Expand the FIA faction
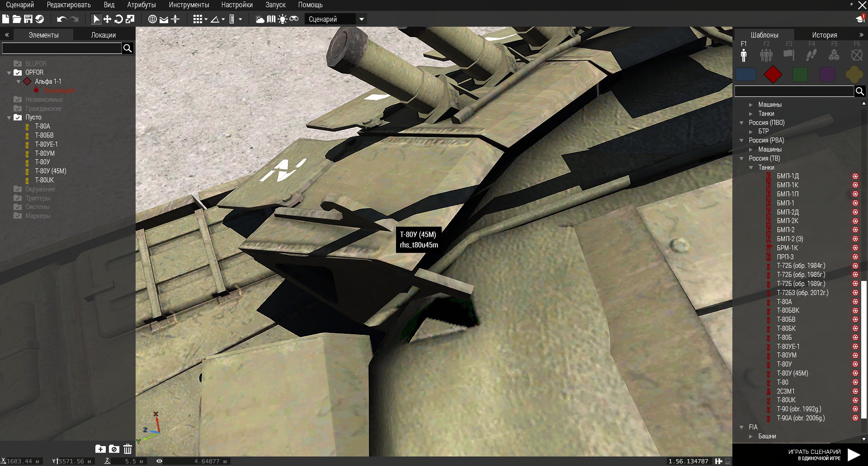Image resolution: width=868 pixels, height=466 pixels. click(x=741, y=427)
